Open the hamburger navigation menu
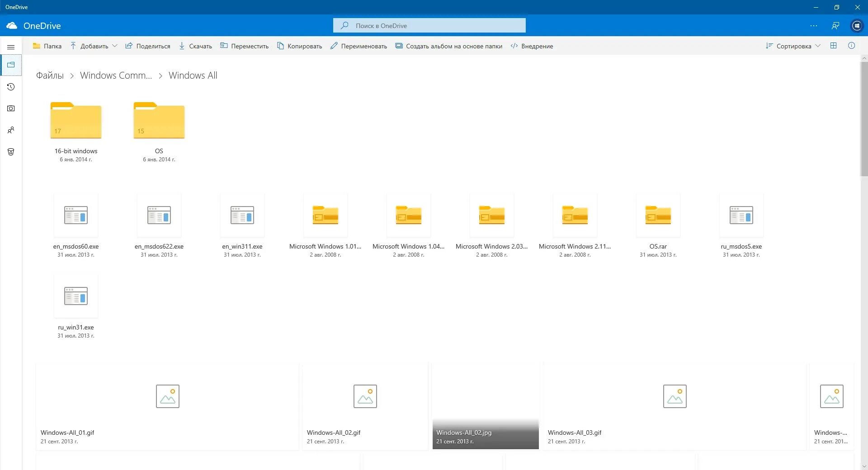Screen dimensions: 868x470 point(11,47)
